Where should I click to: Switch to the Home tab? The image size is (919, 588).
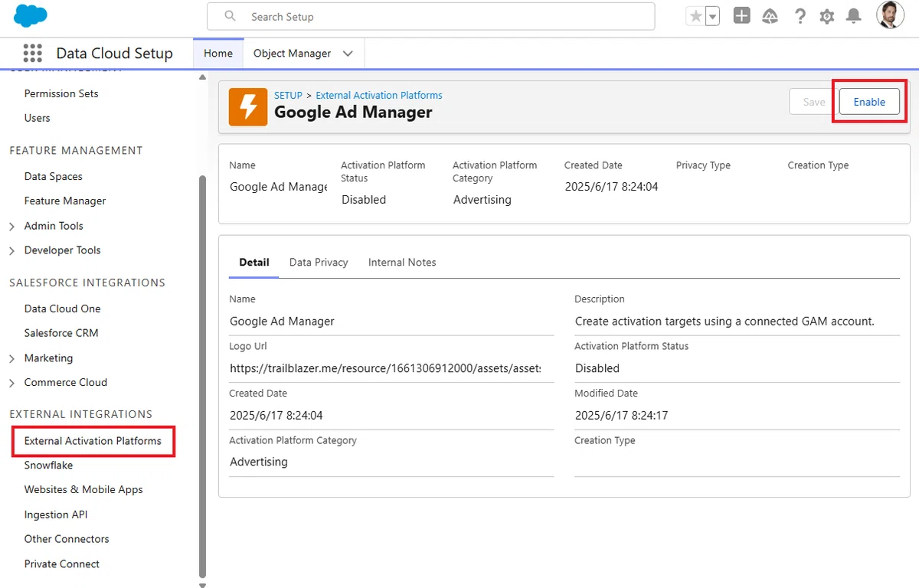click(218, 54)
